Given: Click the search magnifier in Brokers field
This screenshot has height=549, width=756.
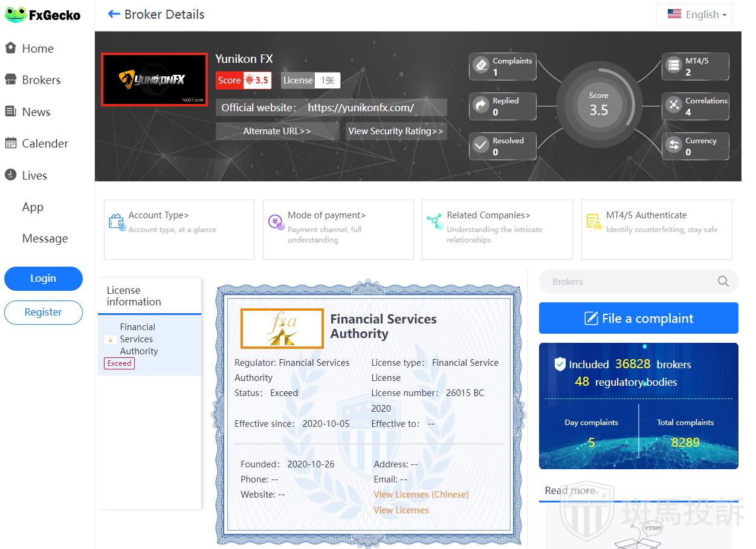Looking at the screenshot, I should click(723, 281).
